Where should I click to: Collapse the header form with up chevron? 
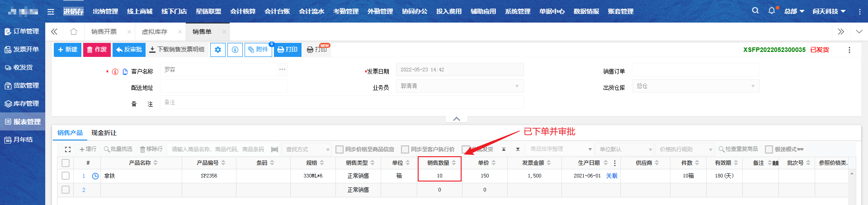pos(457,119)
